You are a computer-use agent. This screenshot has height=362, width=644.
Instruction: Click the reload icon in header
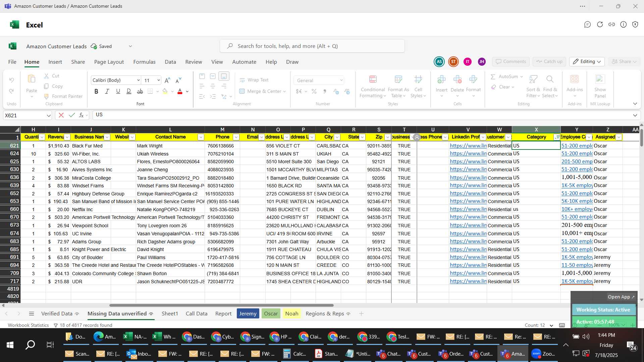(600, 24)
